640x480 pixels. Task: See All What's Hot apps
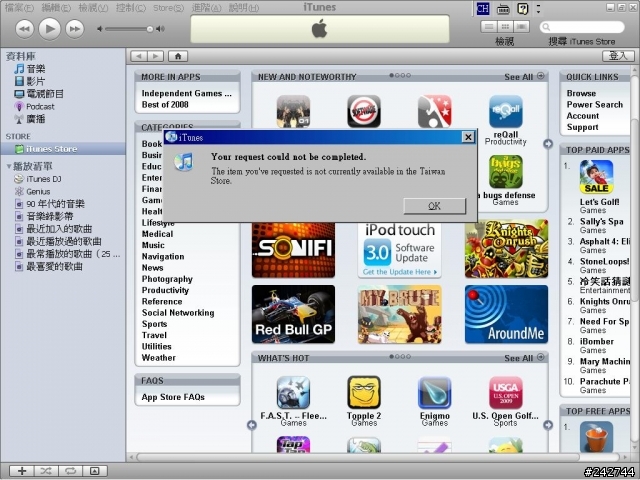tap(524, 358)
